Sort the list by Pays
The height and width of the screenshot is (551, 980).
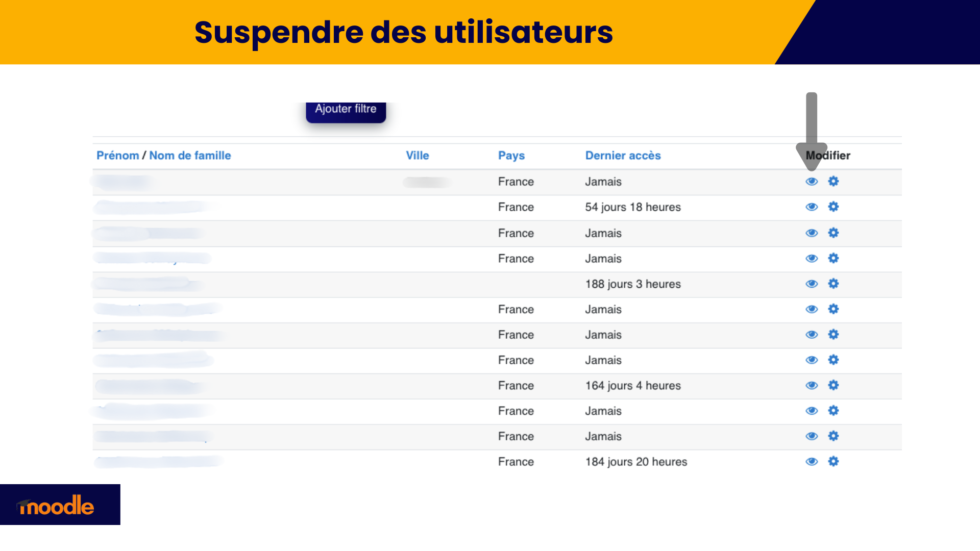click(x=511, y=156)
